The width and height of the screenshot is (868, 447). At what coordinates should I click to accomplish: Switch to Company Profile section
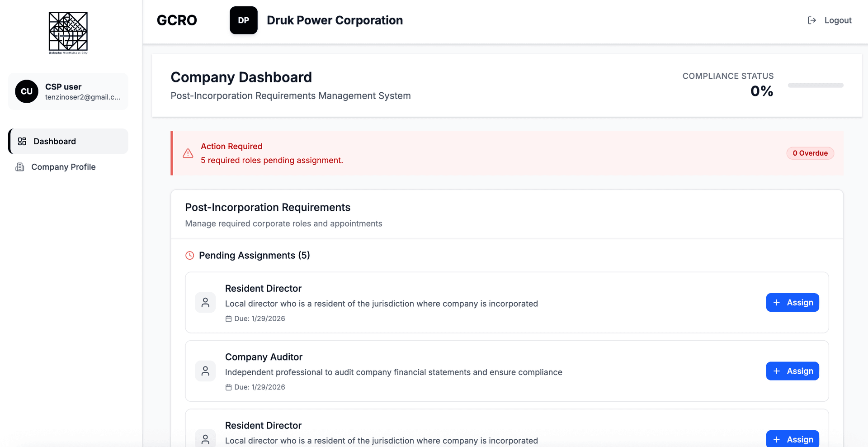(x=63, y=167)
